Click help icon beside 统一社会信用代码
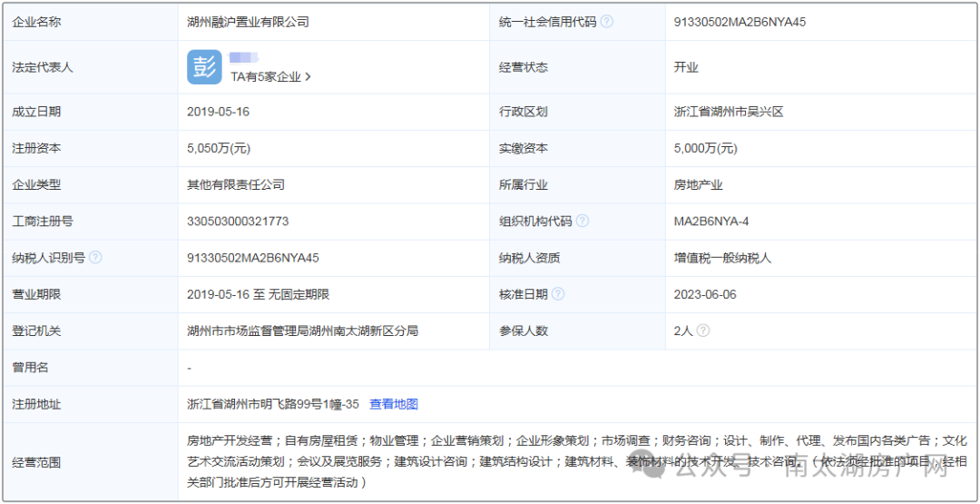 pos(606,22)
